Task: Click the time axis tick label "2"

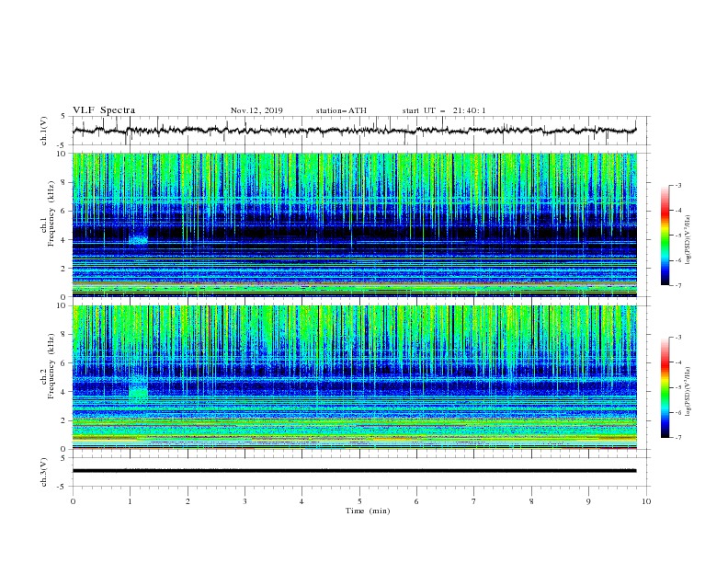Action: [x=188, y=501]
